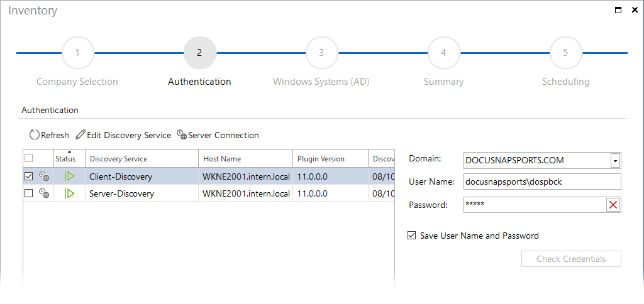Click server connection icon in Client-Discovery row

(44, 177)
